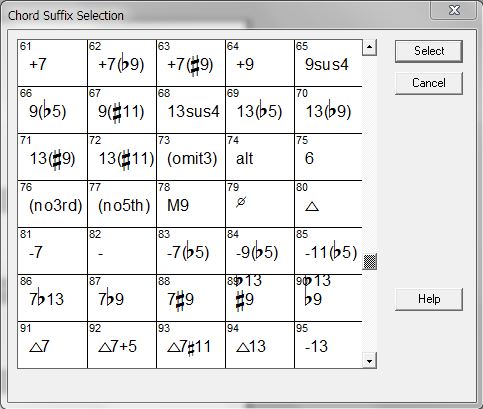Choose the +7 suffix in cell 61
This screenshot has width=483, height=409.
coord(52,63)
